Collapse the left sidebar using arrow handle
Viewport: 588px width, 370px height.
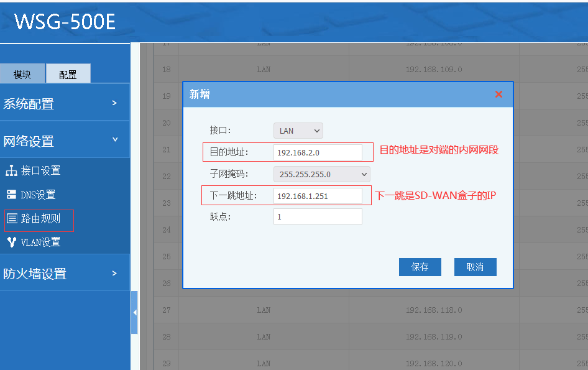click(x=134, y=312)
